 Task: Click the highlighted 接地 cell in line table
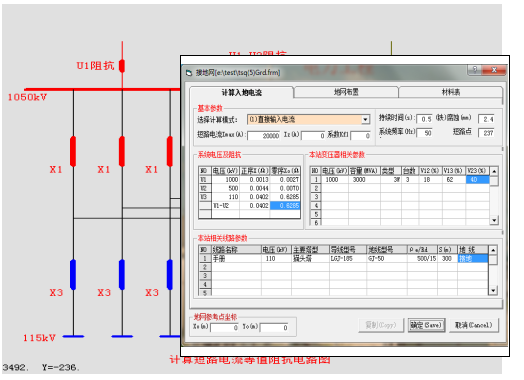[x=473, y=259]
